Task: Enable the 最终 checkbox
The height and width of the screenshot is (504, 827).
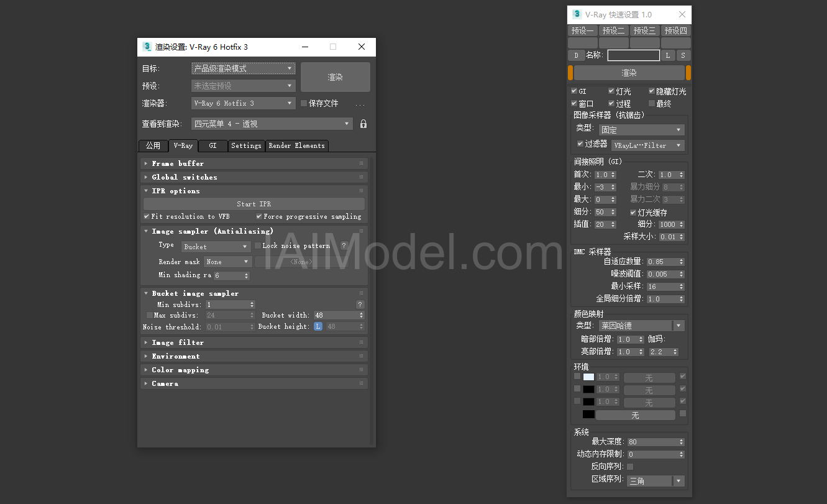Action: (x=652, y=103)
